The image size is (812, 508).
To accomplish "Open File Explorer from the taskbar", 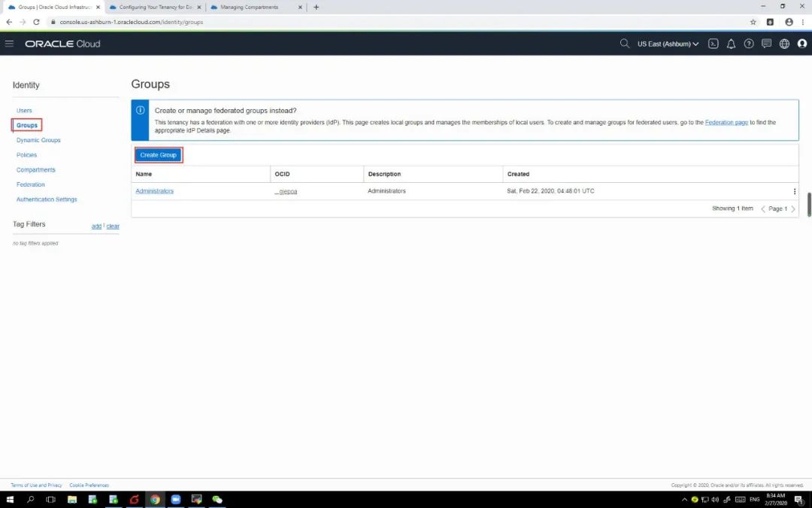I will [x=72, y=500].
